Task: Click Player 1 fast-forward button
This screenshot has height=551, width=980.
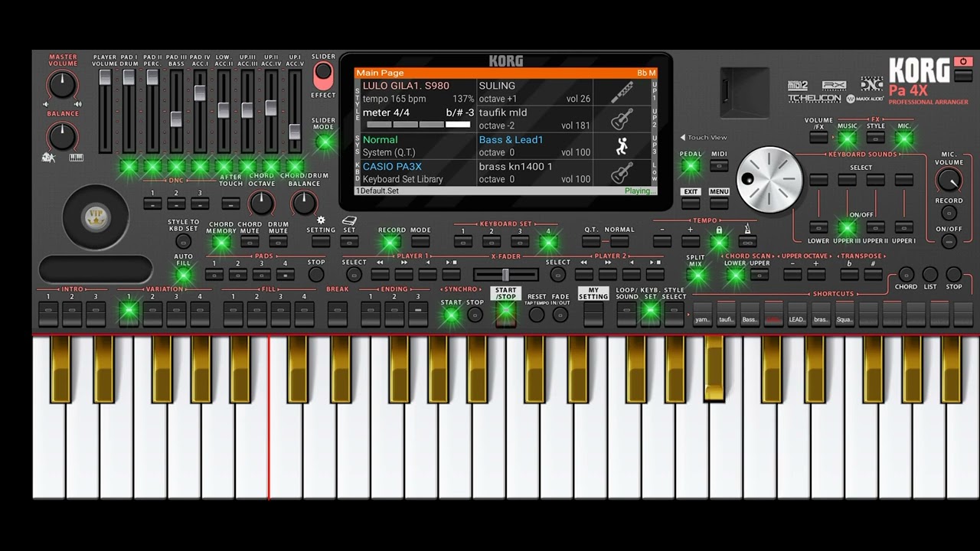Action: [404, 274]
